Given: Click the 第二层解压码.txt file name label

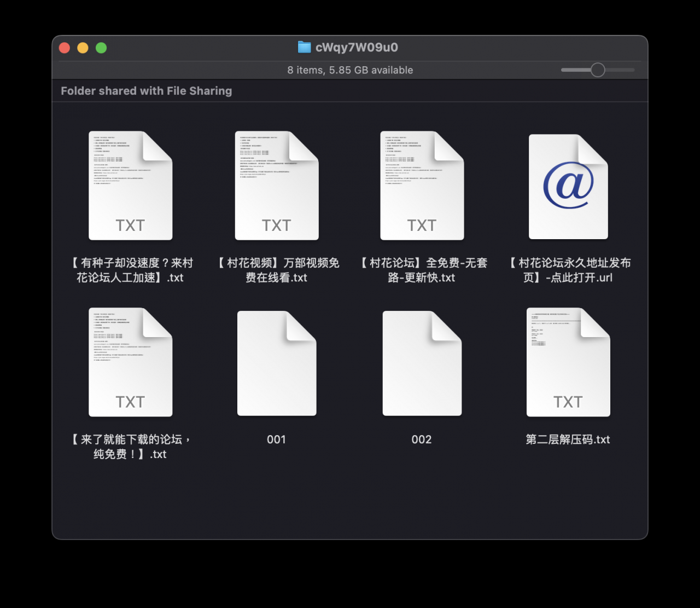Looking at the screenshot, I should click(568, 439).
